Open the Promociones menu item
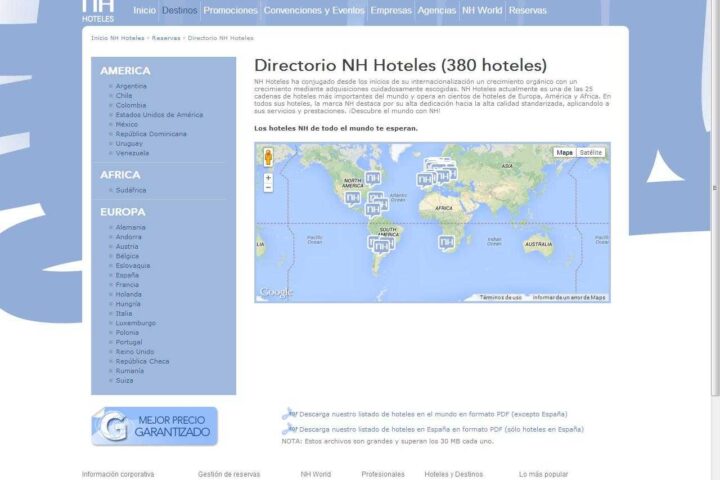The image size is (720, 480). 230,10
